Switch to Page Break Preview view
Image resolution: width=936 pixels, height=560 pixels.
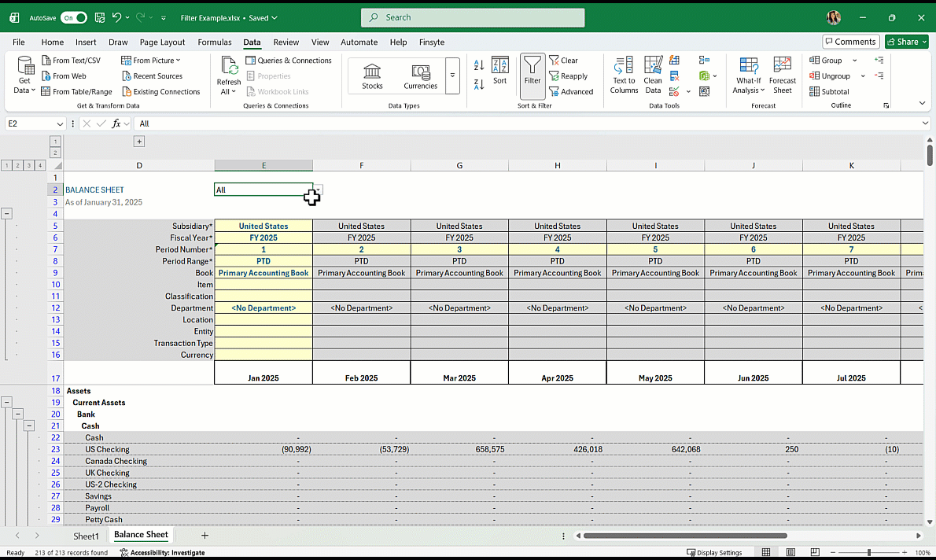click(x=816, y=552)
